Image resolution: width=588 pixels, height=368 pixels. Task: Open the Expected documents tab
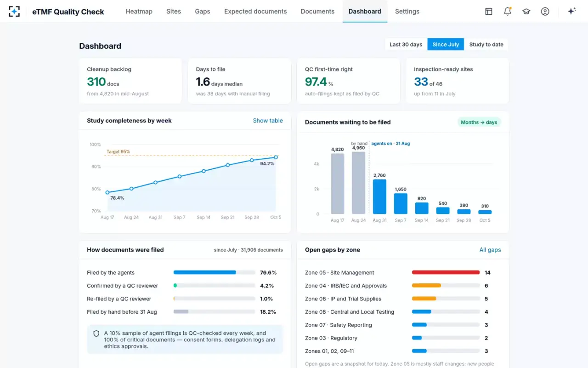[x=255, y=11]
